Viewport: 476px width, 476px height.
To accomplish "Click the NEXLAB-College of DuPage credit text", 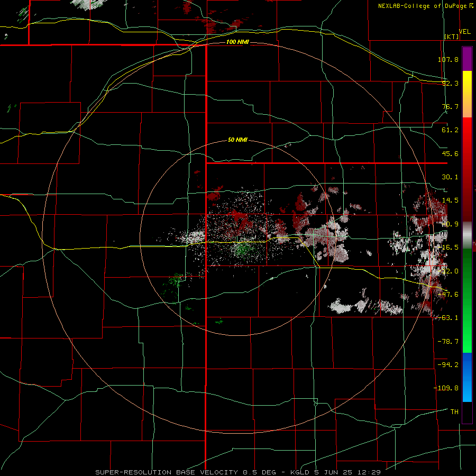I will pyautogui.click(x=423, y=6).
